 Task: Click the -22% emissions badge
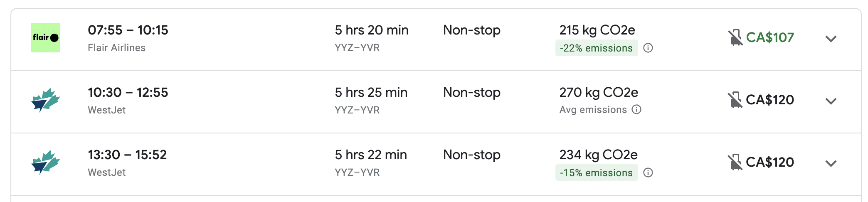coord(596,48)
